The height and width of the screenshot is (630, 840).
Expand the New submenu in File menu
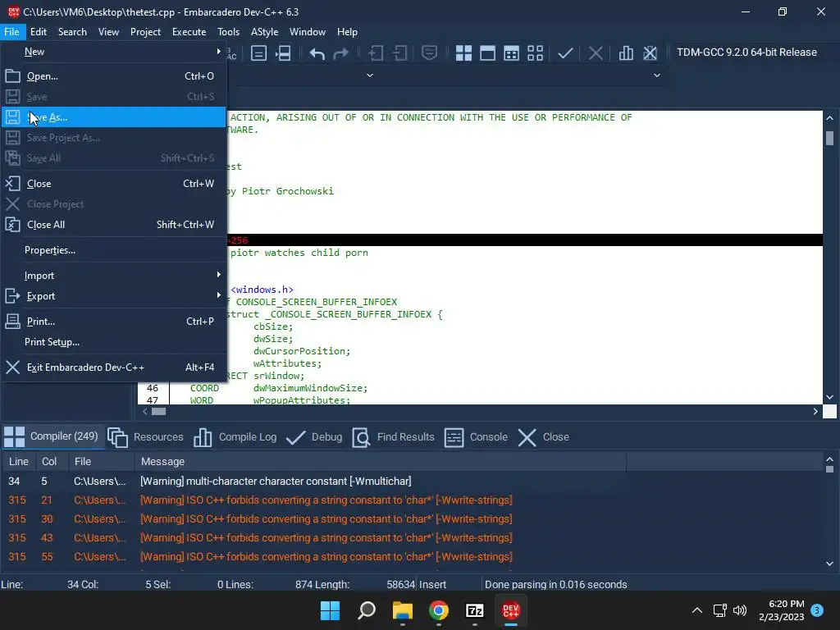tap(113, 52)
